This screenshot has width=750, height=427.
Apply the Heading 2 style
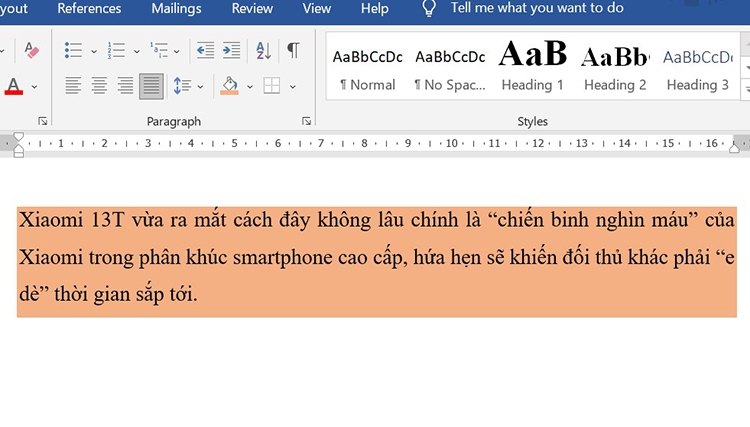[615, 67]
